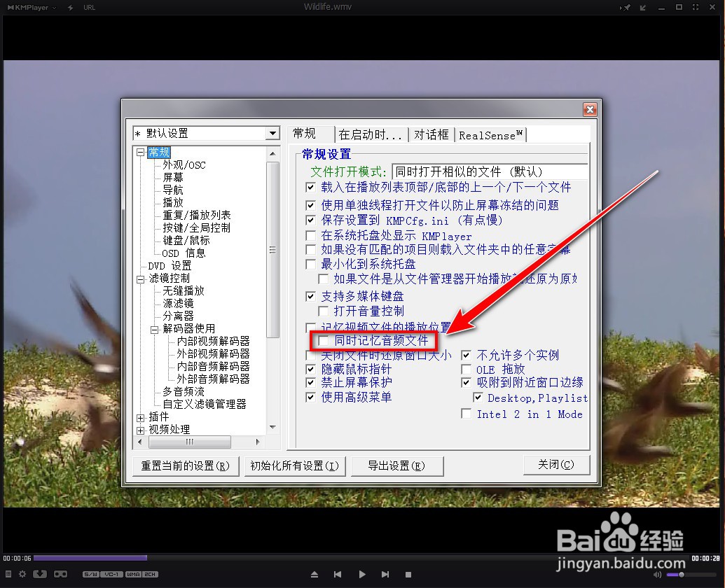Screen dimensions: 725x588
Task: Click the WMA audio status badge
Action: pyautogui.click(x=132, y=574)
